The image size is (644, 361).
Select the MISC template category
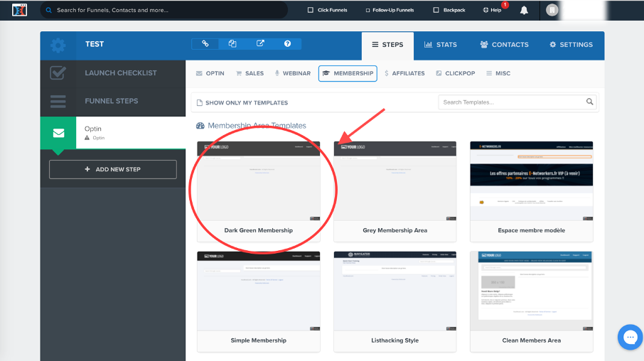tap(498, 73)
